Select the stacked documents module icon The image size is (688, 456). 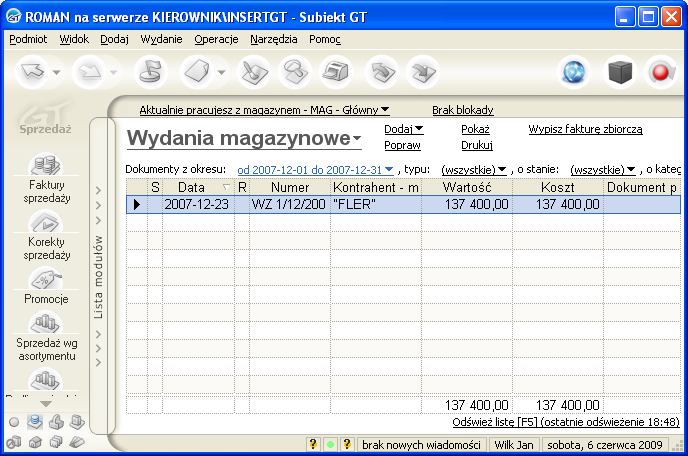(x=56, y=442)
